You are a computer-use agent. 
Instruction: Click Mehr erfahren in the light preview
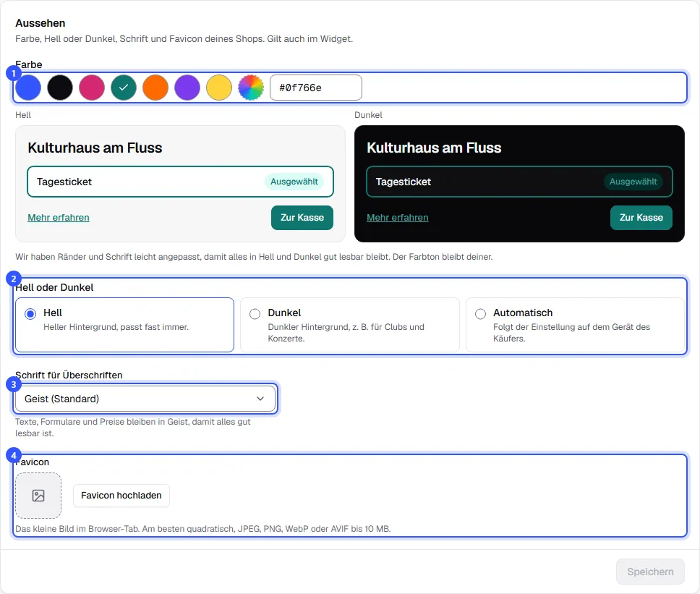[59, 218]
